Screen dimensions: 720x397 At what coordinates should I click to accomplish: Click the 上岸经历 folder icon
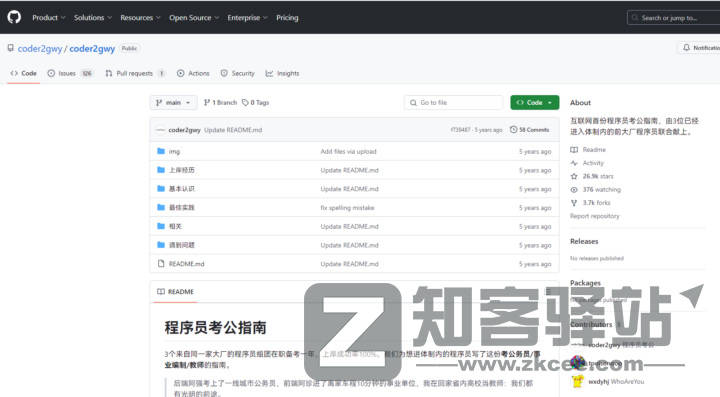coord(161,170)
